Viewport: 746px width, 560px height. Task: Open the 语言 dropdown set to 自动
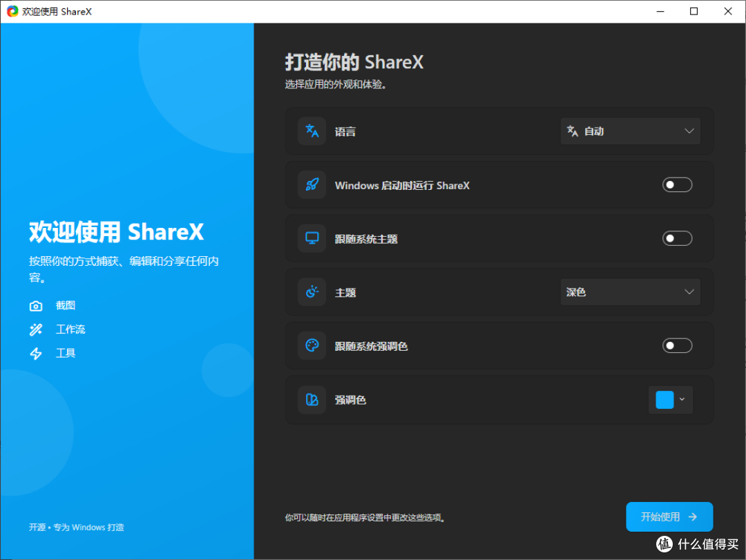[631, 131]
